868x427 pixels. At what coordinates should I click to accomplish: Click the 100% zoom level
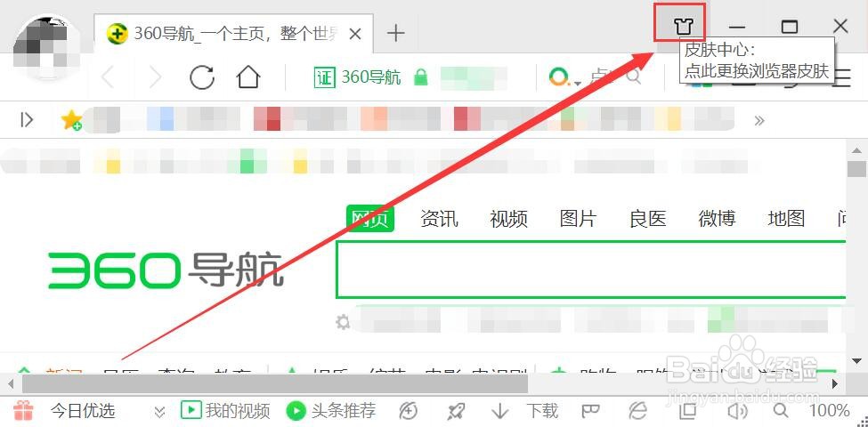pyautogui.click(x=829, y=411)
